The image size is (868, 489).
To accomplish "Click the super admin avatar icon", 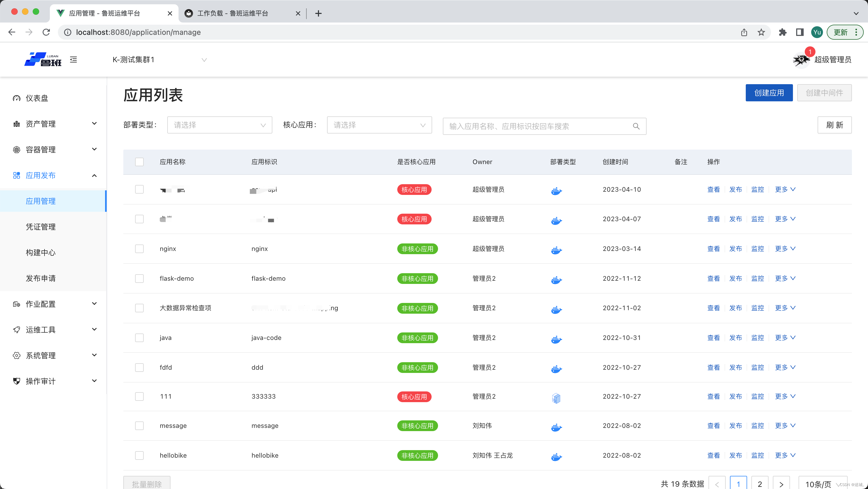I will click(x=801, y=60).
